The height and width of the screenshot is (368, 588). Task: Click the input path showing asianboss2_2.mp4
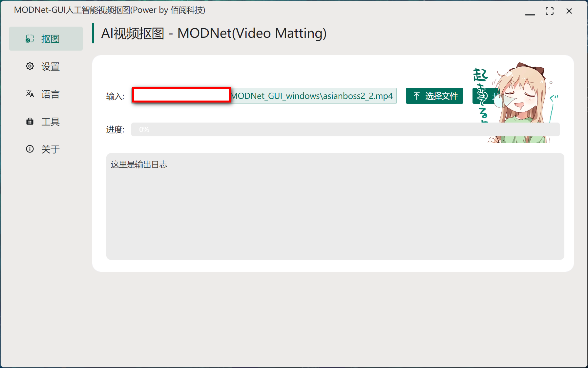[x=312, y=96]
